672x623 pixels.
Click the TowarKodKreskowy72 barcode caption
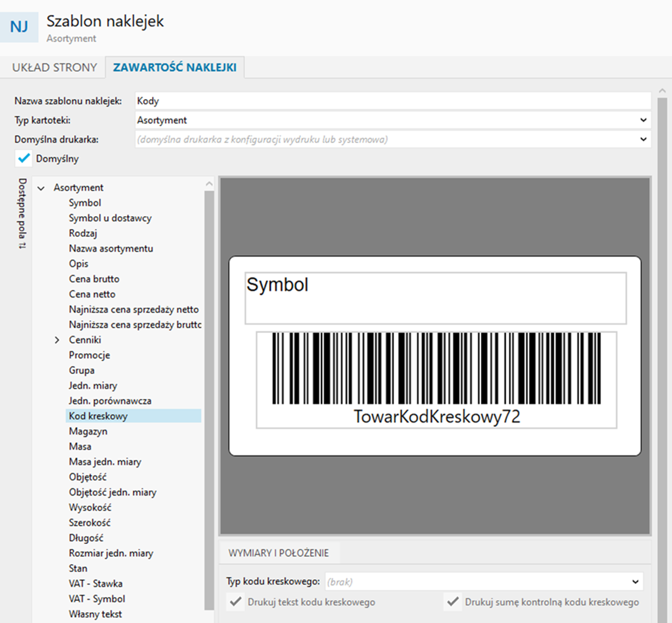pos(437,417)
